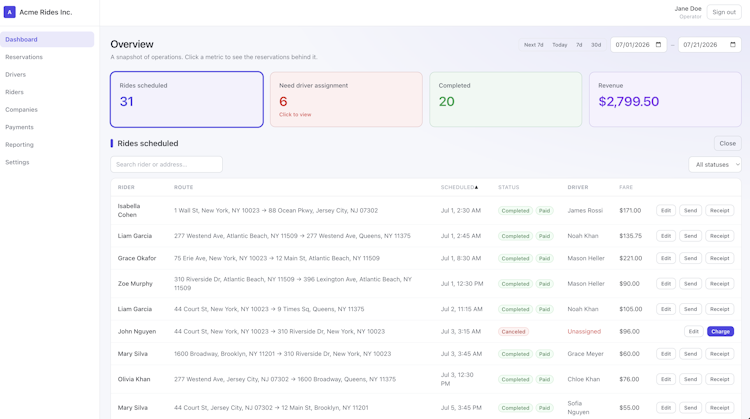Open receipt for Grace Okafor's ride

(x=719, y=258)
